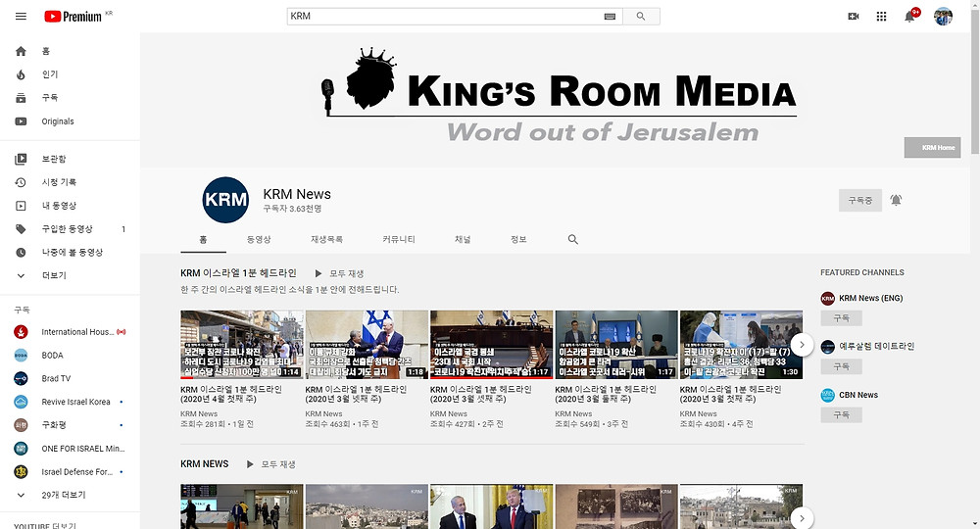Image resolution: width=980 pixels, height=529 pixels.
Task: Open Revive Israel Korea subscription
Action: [70, 402]
